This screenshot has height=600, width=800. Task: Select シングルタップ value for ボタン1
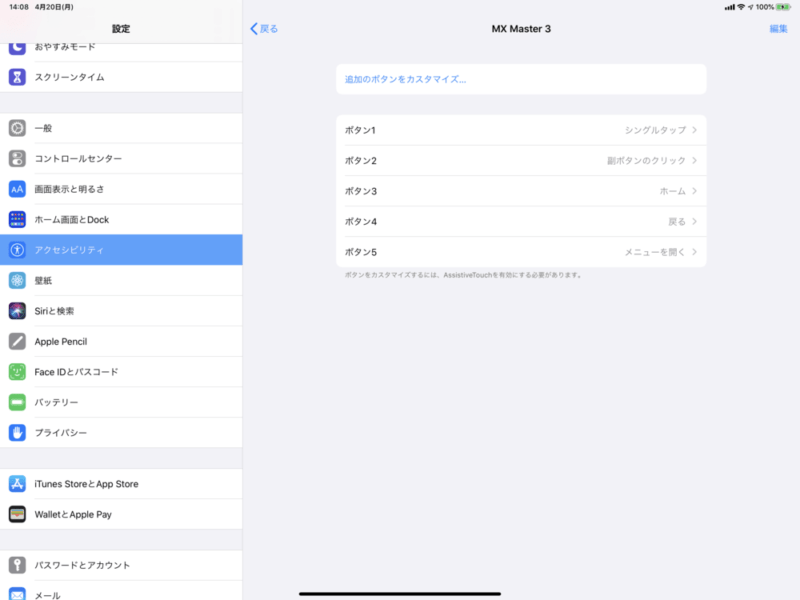655,130
